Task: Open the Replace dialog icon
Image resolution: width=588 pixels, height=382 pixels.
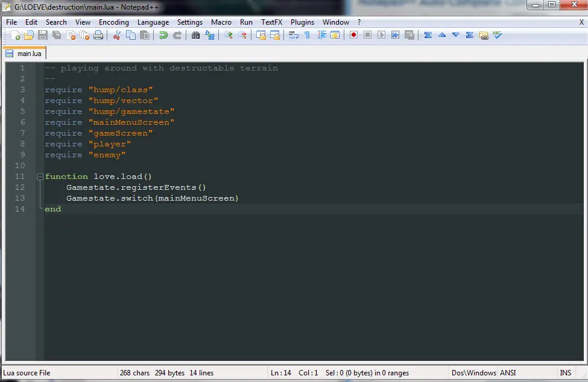Action: [210, 35]
